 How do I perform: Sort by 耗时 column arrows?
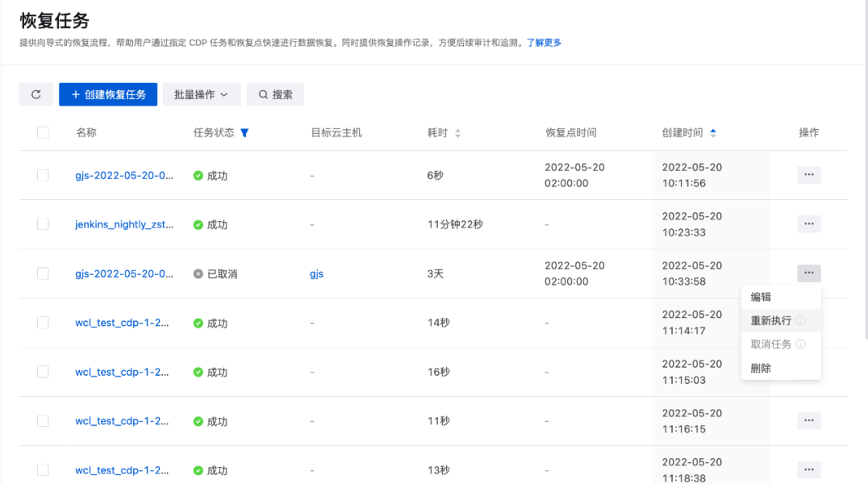tap(458, 133)
